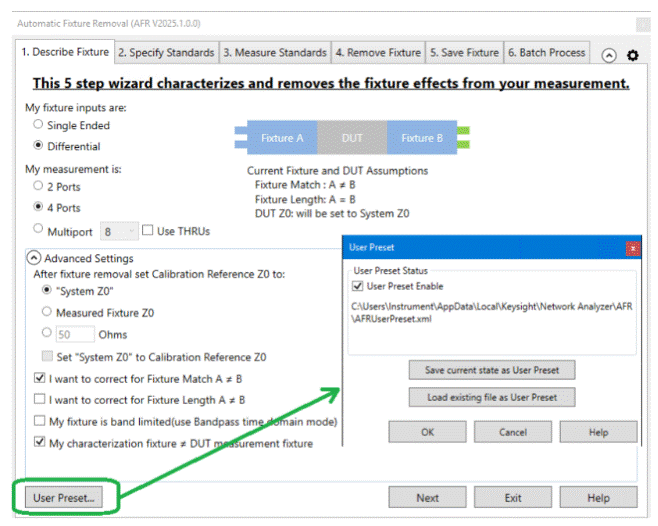Select the 2 Ports measurement option

coord(39,187)
